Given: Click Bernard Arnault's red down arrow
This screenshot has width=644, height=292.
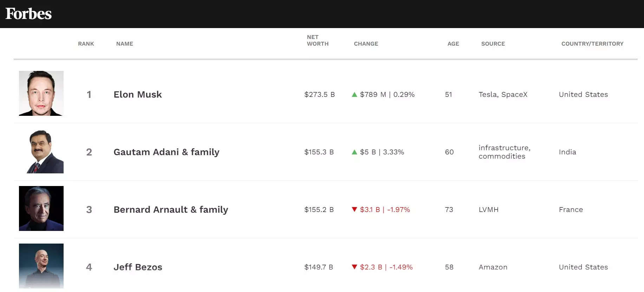Looking at the screenshot, I should coord(354,210).
